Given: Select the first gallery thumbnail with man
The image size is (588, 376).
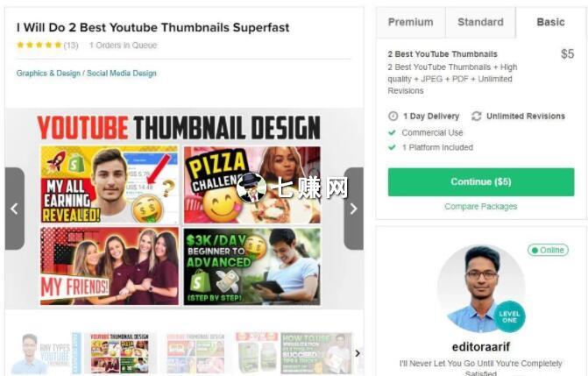Looking at the screenshot, I should [x=46, y=353].
